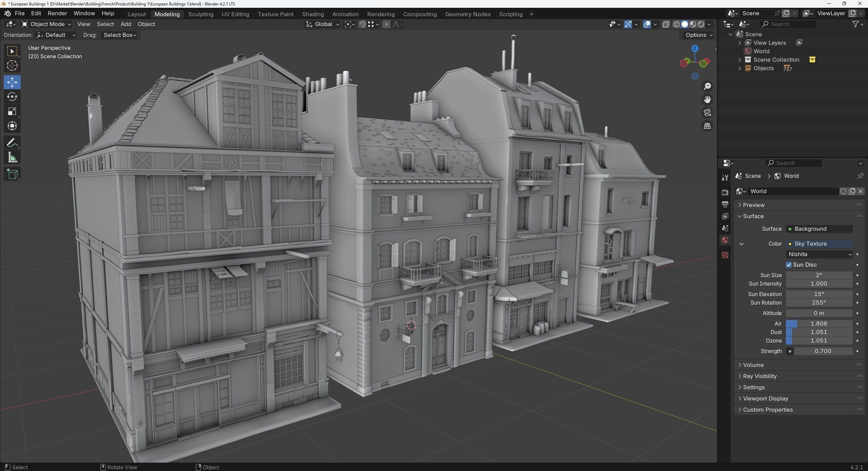Click the Sky Texture color button
The width and height of the screenshot is (868, 471).
[x=819, y=244]
